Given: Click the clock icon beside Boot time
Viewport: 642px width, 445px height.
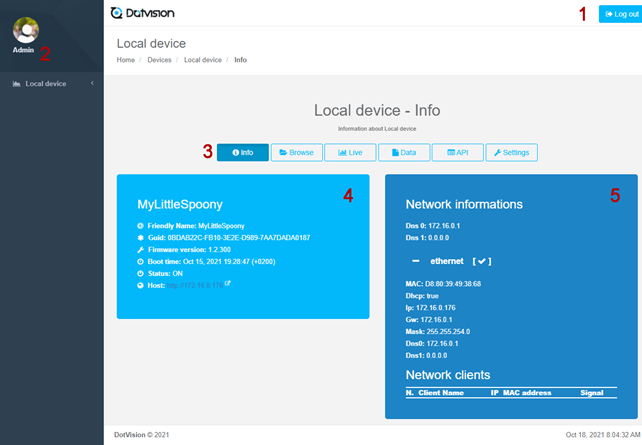Looking at the screenshot, I should [x=140, y=261].
